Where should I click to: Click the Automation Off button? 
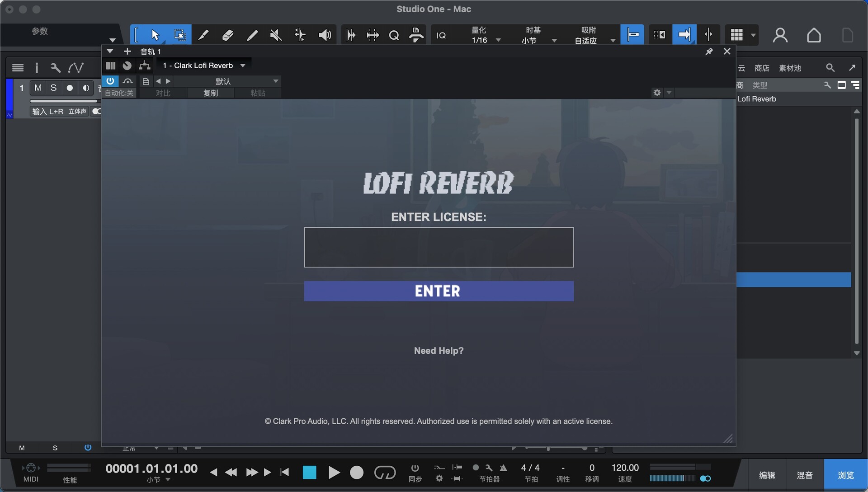point(119,93)
